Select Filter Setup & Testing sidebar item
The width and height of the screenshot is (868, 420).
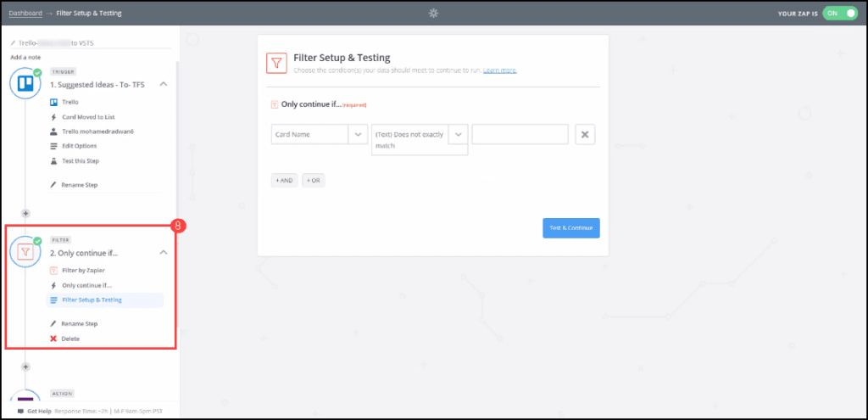click(92, 300)
